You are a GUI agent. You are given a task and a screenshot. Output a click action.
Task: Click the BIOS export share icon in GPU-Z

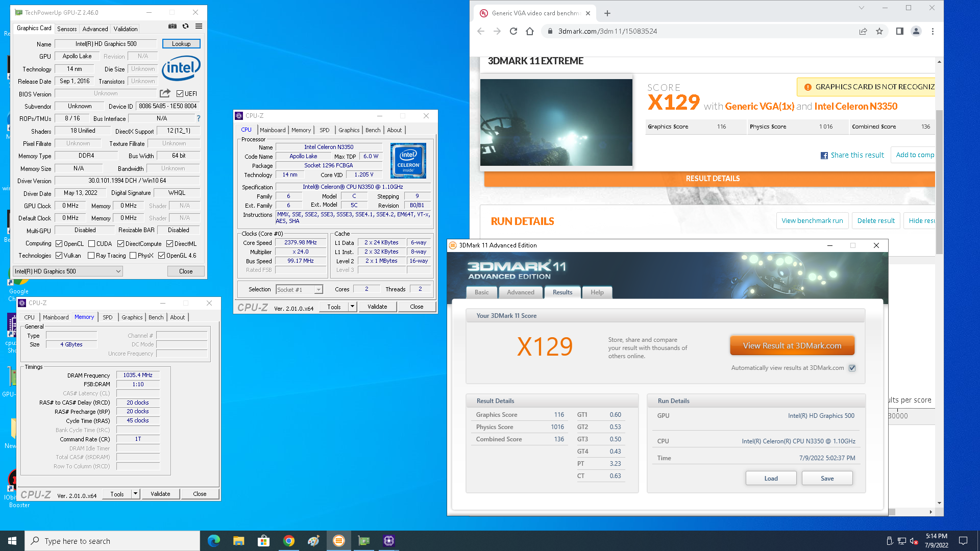tap(165, 93)
